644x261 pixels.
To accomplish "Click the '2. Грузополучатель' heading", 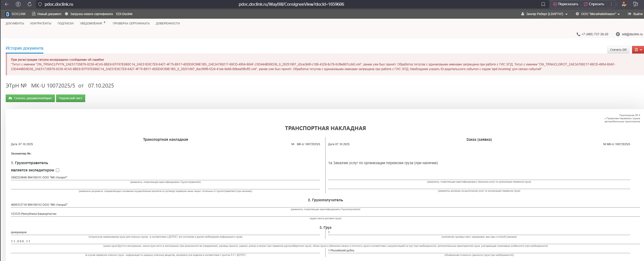I will [x=326, y=200].
